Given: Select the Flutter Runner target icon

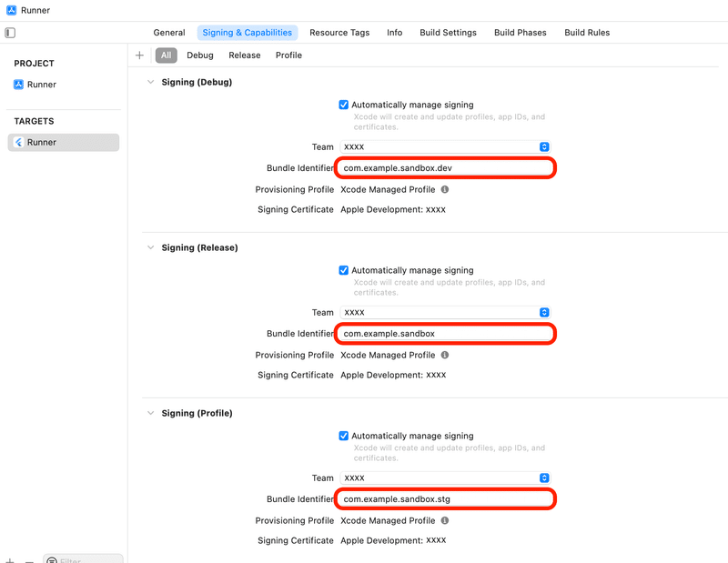Looking at the screenshot, I should point(18,143).
